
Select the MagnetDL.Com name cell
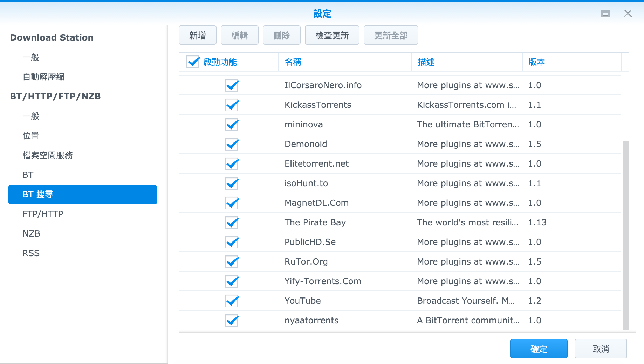point(316,203)
